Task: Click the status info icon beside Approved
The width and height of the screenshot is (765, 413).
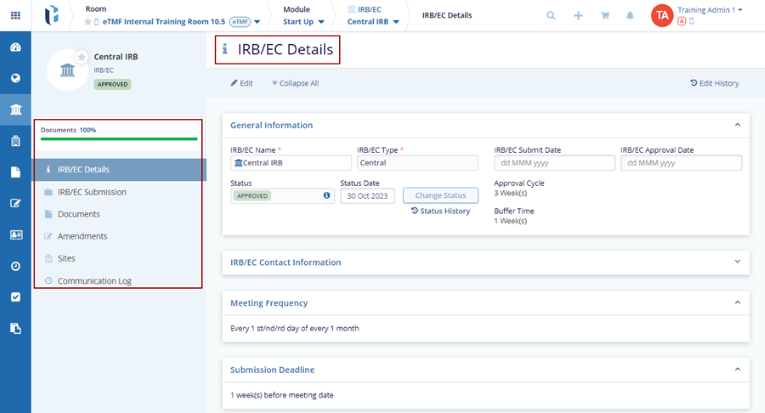Action: (326, 196)
